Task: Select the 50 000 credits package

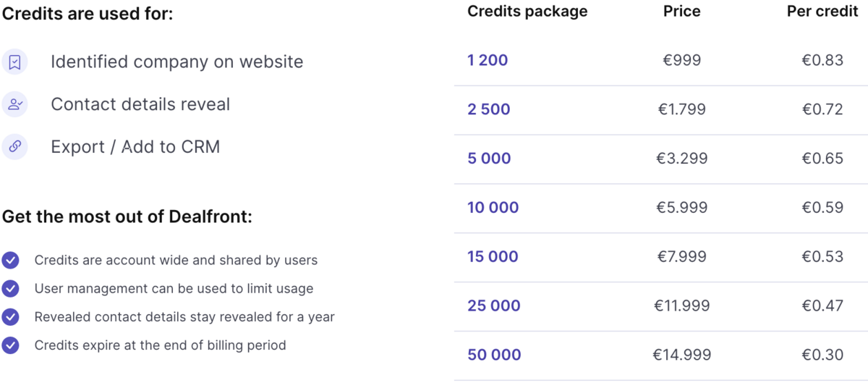Action: point(494,355)
